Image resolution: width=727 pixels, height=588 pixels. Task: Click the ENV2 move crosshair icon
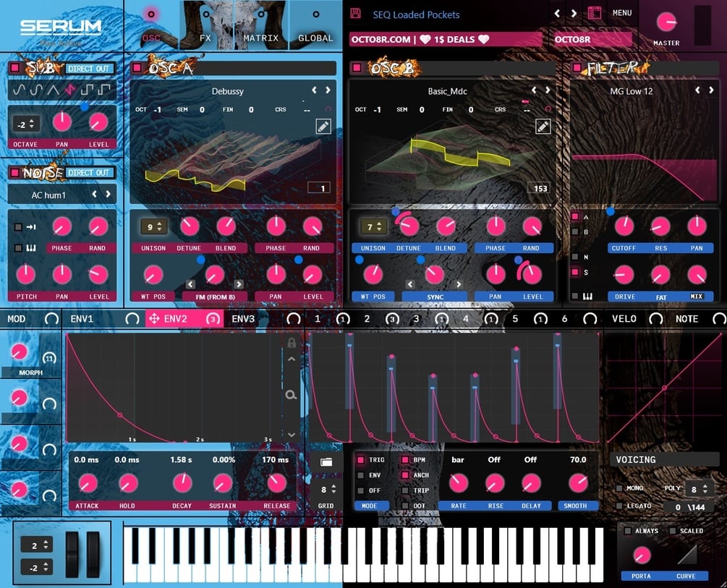tap(154, 318)
